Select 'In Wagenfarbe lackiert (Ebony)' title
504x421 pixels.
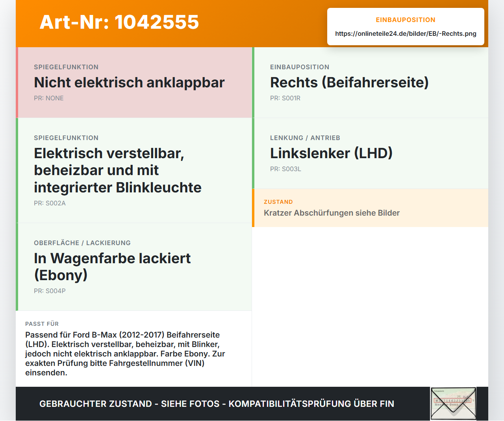pyautogui.click(x=112, y=267)
